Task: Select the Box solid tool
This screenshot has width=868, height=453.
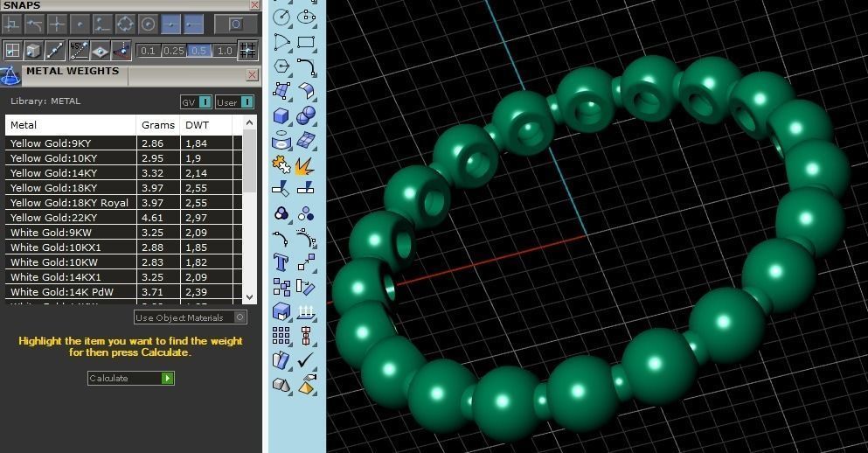Action: [x=281, y=115]
